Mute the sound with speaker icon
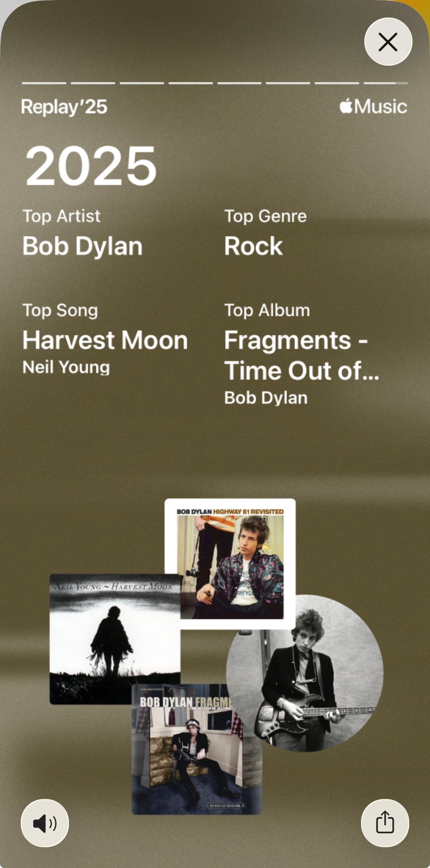This screenshot has width=430, height=868. [x=45, y=823]
